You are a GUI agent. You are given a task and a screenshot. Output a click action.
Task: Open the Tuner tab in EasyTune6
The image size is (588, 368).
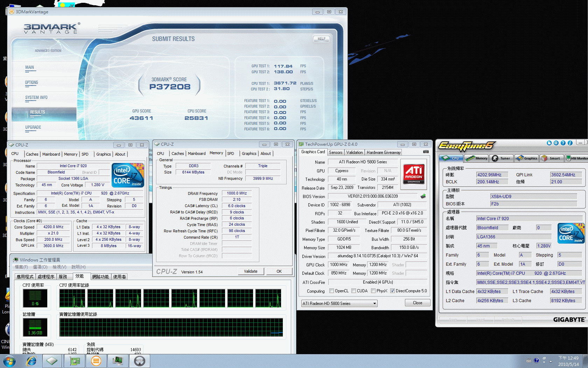click(502, 158)
